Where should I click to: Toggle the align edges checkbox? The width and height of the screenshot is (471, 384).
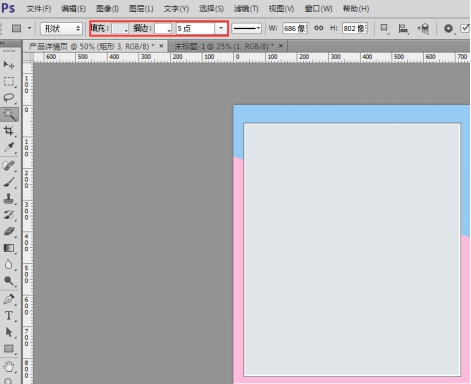point(465,28)
